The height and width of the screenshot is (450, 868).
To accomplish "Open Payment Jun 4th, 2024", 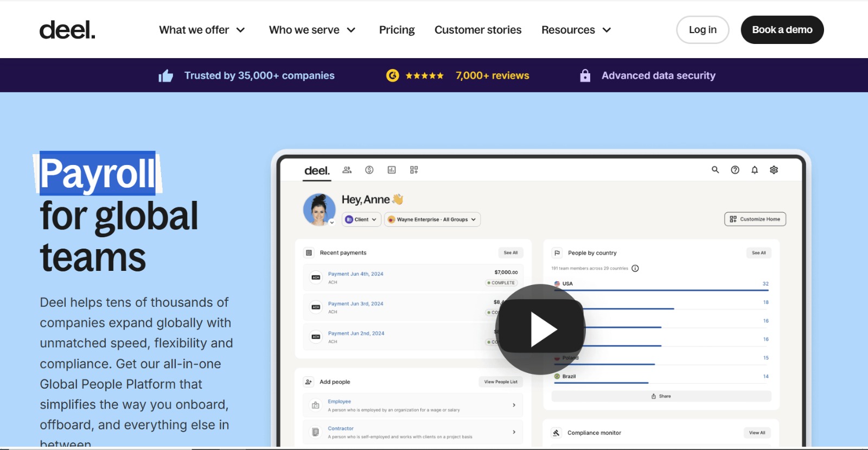I will (355, 274).
